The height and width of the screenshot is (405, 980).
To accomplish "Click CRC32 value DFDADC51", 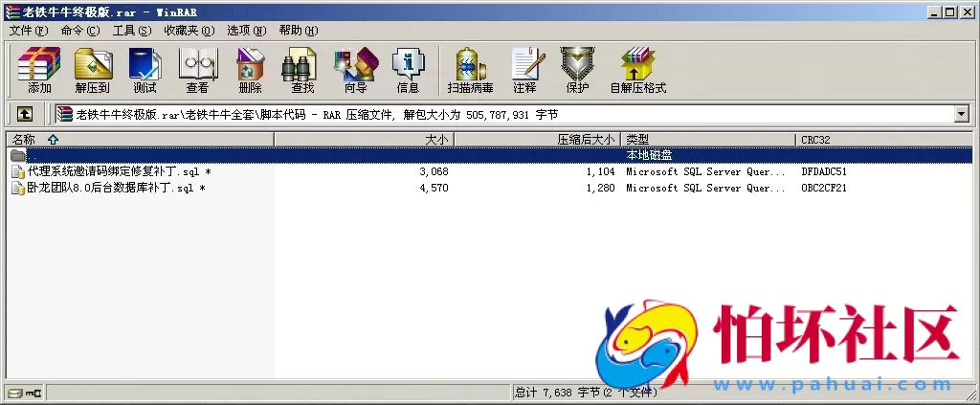I will click(x=824, y=171).
